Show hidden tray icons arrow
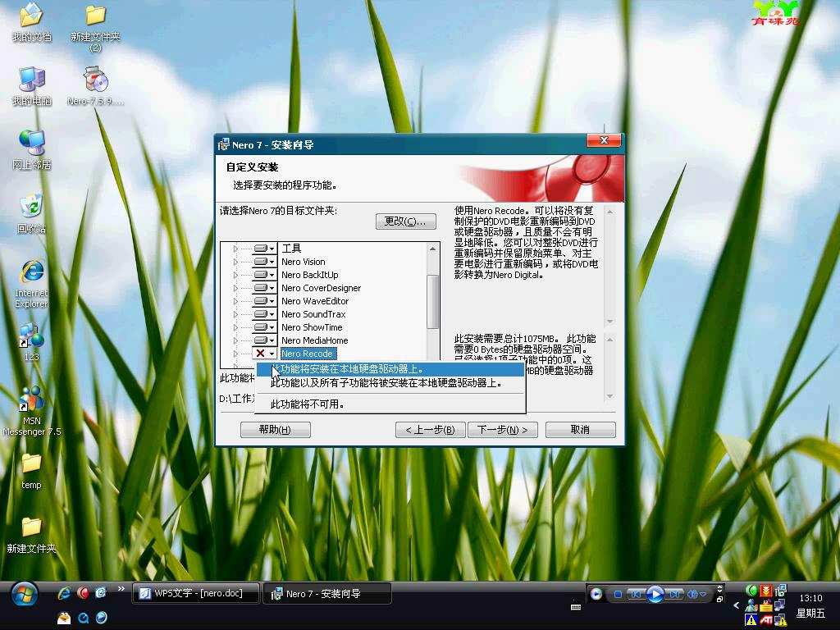Viewport: 840px width, 630px height. (x=736, y=605)
